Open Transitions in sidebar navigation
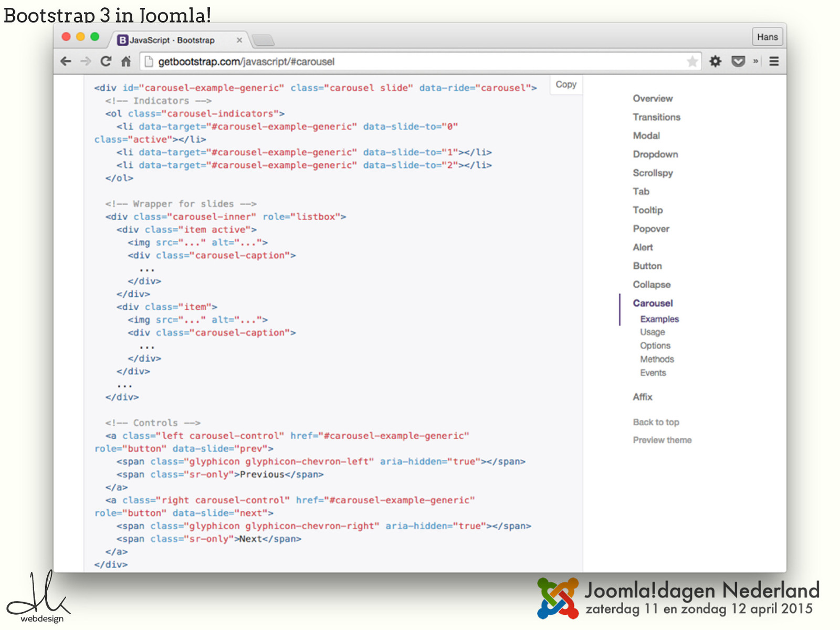This screenshot has height=630, width=840. pyautogui.click(x=656, y=117)
